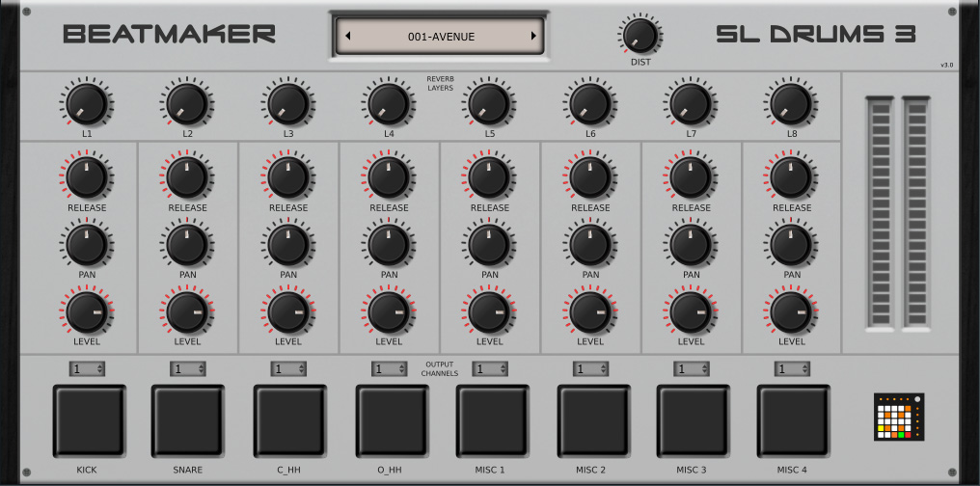Screen dimensions: 980x486
Task: Hit the O_HH open hi-hat pad
Action: 392,420
